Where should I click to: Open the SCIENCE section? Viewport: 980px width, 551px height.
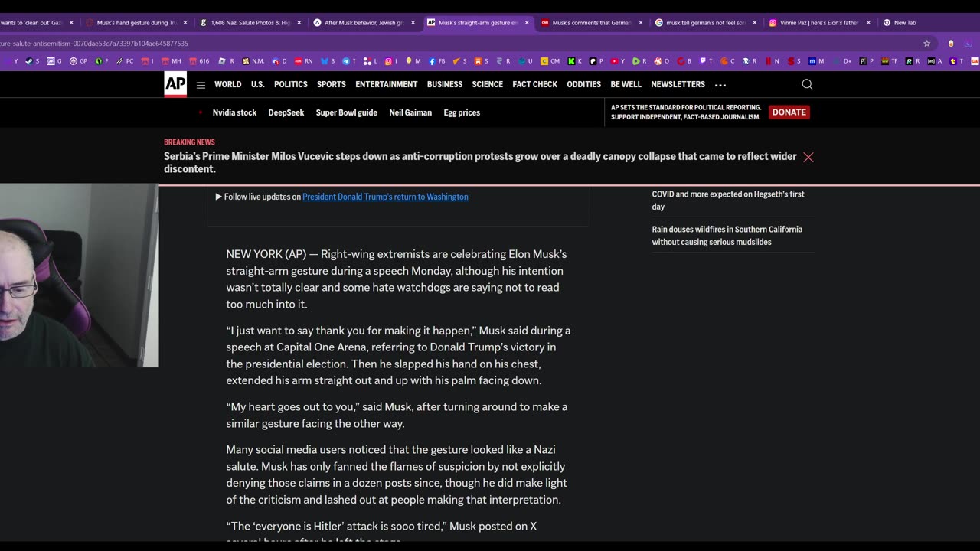click(488, 84)
